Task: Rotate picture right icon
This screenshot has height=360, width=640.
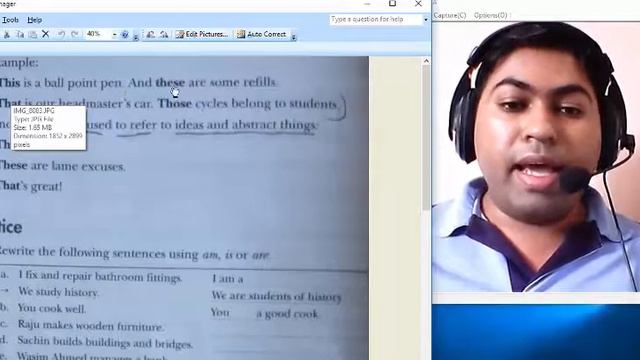Action: tap(164, 35)
